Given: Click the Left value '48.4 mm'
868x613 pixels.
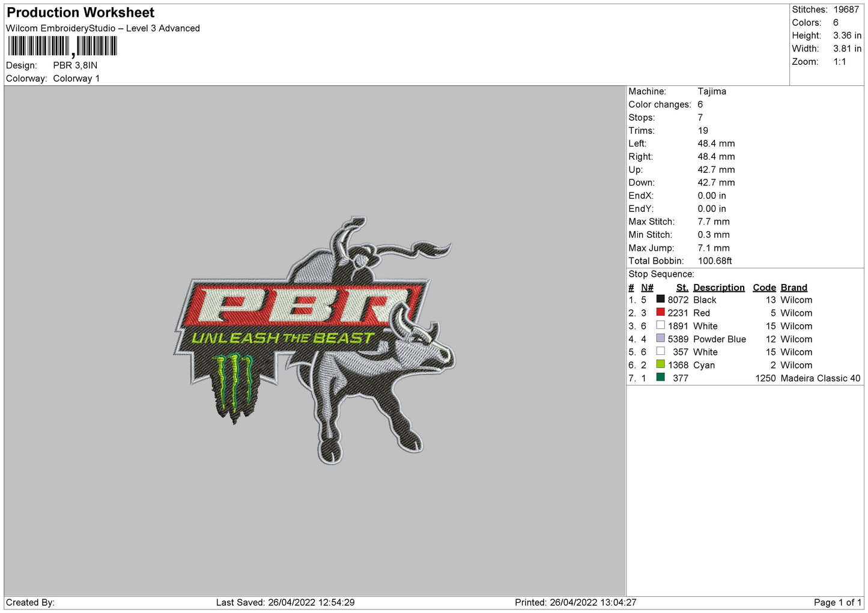Looking at the screenshot, I should [x=716, y=143].
